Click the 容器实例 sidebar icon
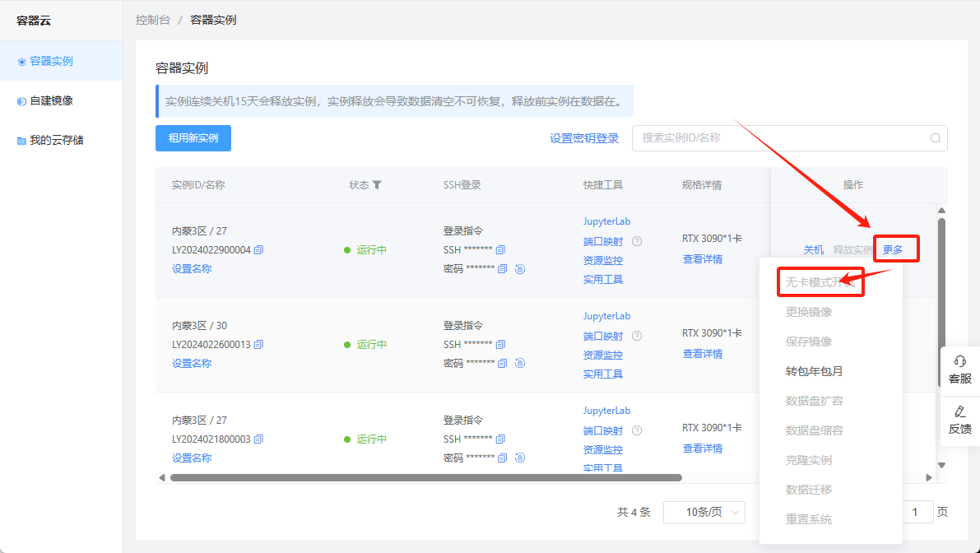 click(x=21, y=61)
